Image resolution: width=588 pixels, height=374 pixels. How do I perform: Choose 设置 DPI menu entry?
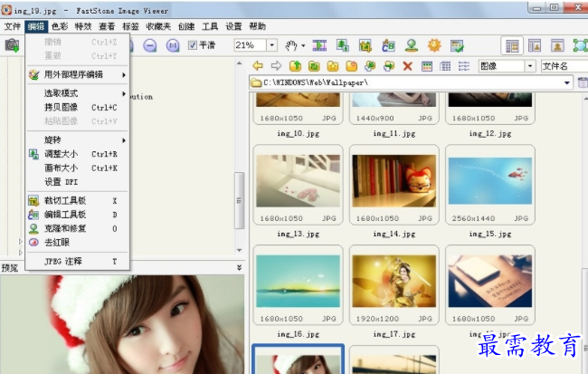coord(78,182)
